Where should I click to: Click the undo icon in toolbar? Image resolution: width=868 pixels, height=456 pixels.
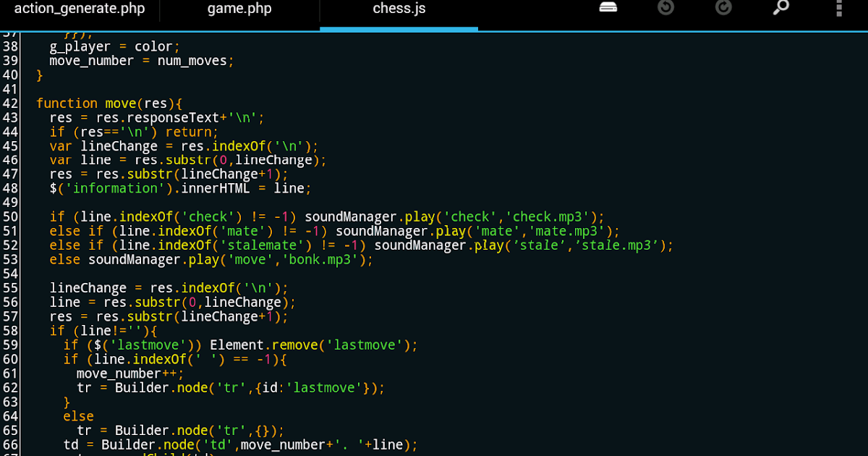tap(666, 8)
